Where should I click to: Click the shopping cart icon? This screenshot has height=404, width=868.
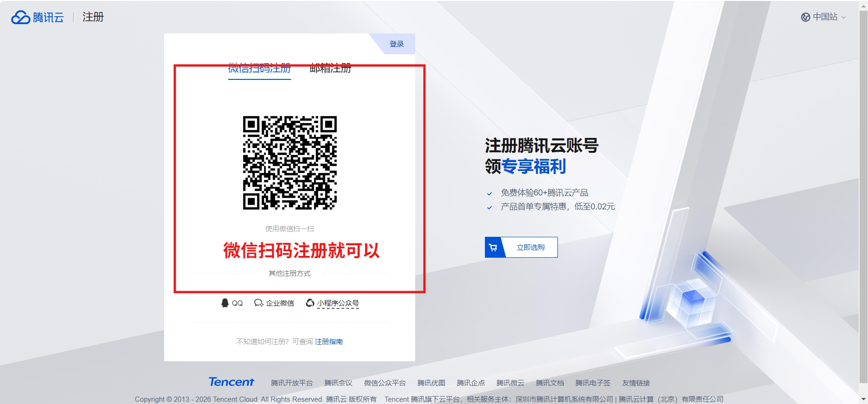[493, 248]
